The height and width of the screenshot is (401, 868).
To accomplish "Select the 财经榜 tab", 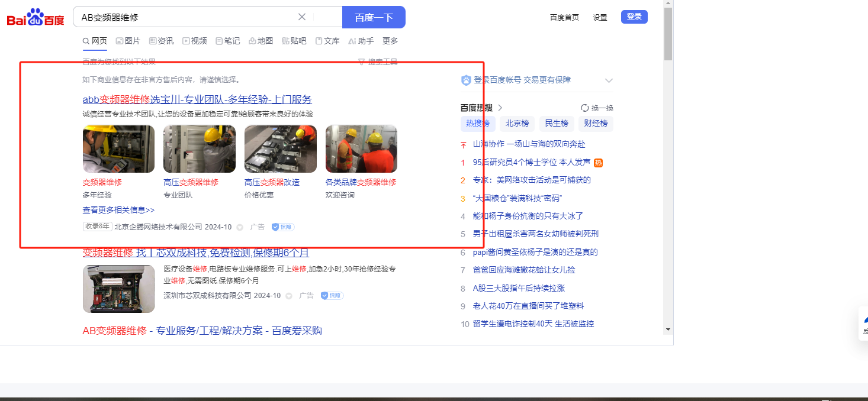I will pyautogui.click(x=596, y=123).
